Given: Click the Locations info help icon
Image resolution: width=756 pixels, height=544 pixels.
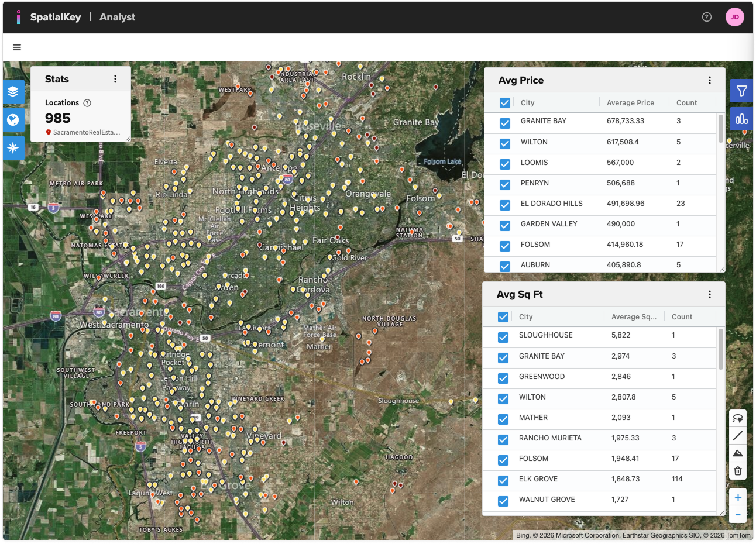Looking at the screenshot, I should 87,103.
